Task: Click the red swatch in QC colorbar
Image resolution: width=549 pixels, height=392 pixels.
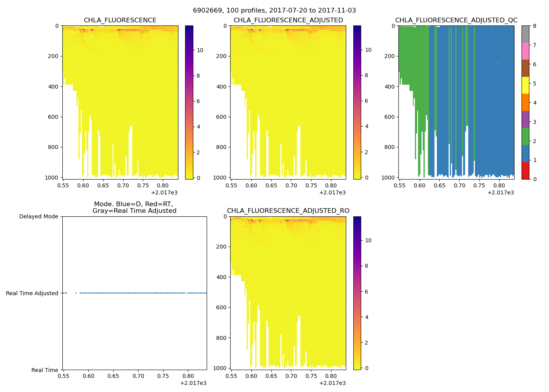Action: 525,171
